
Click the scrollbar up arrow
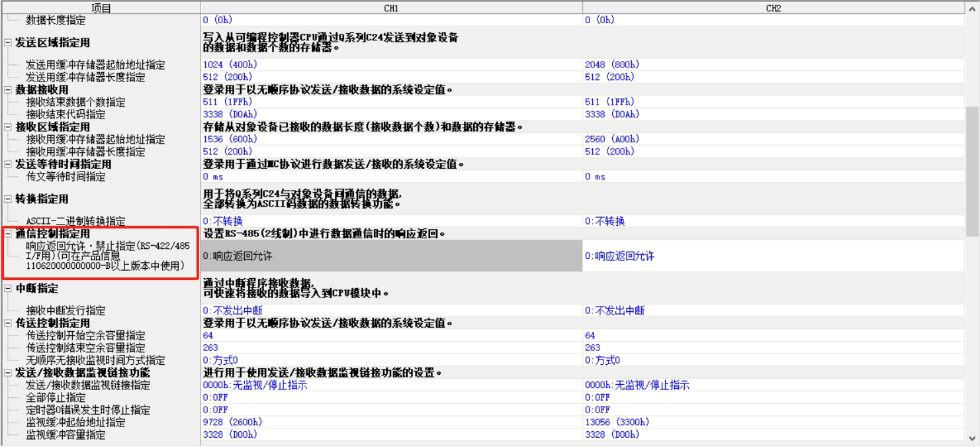(x=972, y=8)
